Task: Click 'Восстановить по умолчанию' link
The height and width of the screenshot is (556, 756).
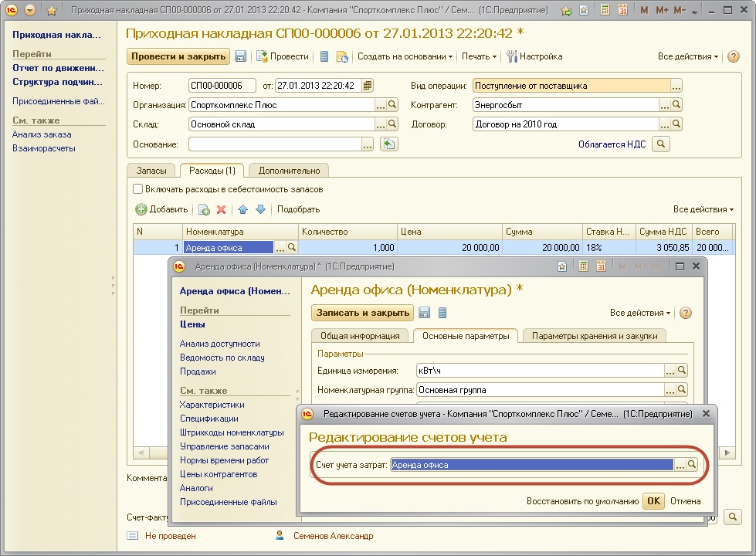Action: coord(582,501)
